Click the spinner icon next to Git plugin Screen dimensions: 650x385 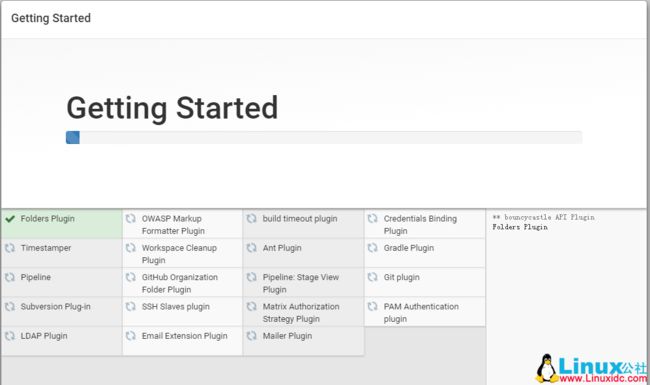click(x=373, y=277)
